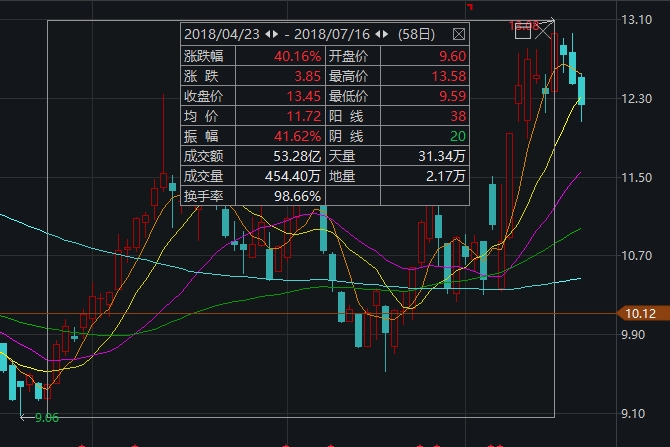Click the 涨跌幅 row label

203,56
